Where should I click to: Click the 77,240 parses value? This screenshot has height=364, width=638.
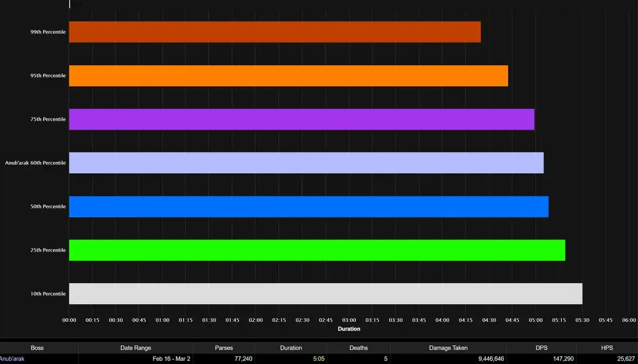point(242,359)
